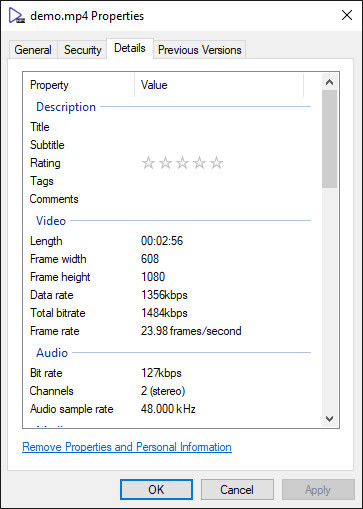Click the Channels value 2 (stereo)
This screenshot has height=509, width=363.
163,391
